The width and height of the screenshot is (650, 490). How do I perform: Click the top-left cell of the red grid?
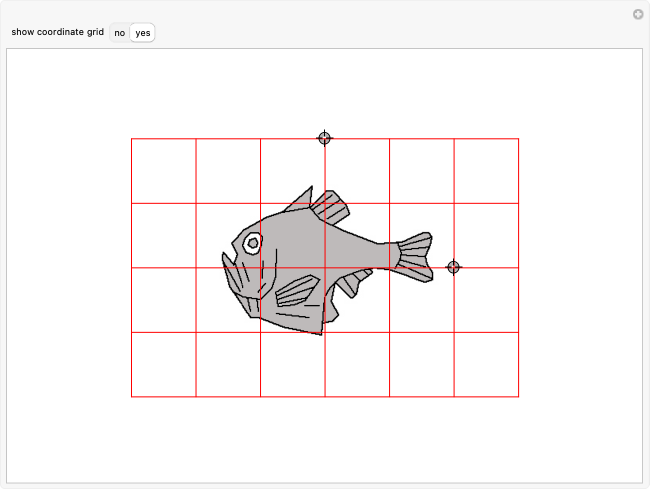163,170
